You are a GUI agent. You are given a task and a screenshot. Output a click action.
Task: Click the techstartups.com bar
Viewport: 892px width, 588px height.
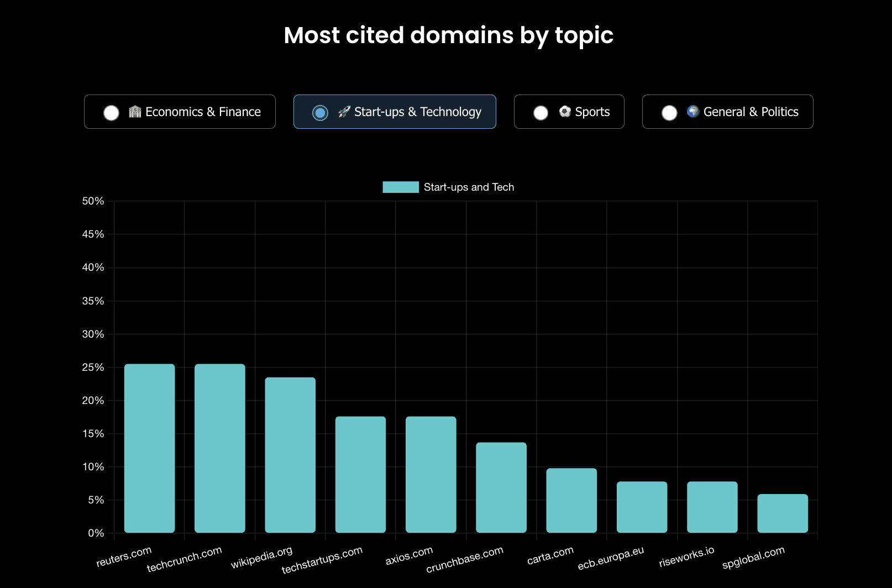[360, 475]
